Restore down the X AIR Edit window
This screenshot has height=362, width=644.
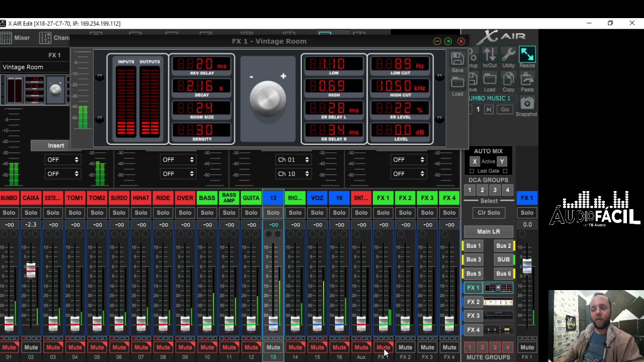click(x=610, y=23)
